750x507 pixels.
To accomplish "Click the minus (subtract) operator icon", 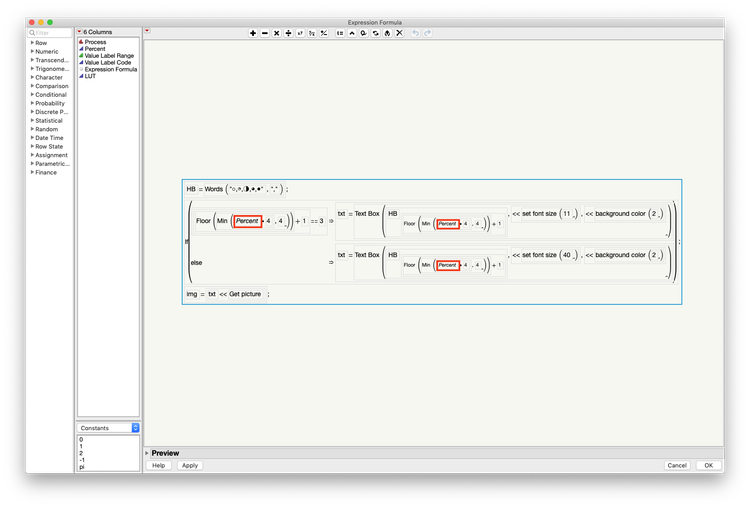I will click(x=265, y=33).
